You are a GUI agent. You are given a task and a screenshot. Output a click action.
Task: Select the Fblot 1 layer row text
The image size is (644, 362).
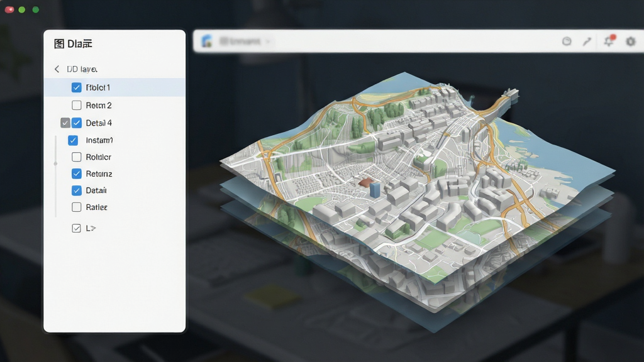97,87
